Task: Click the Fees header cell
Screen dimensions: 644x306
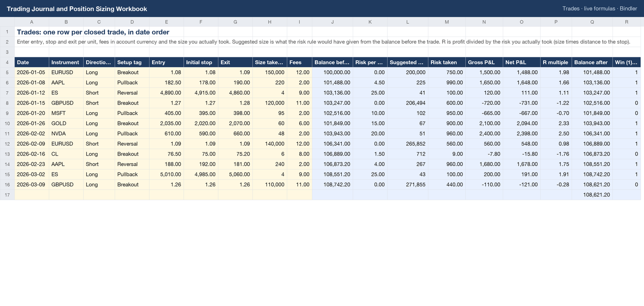Action: [x=299, y=62]
